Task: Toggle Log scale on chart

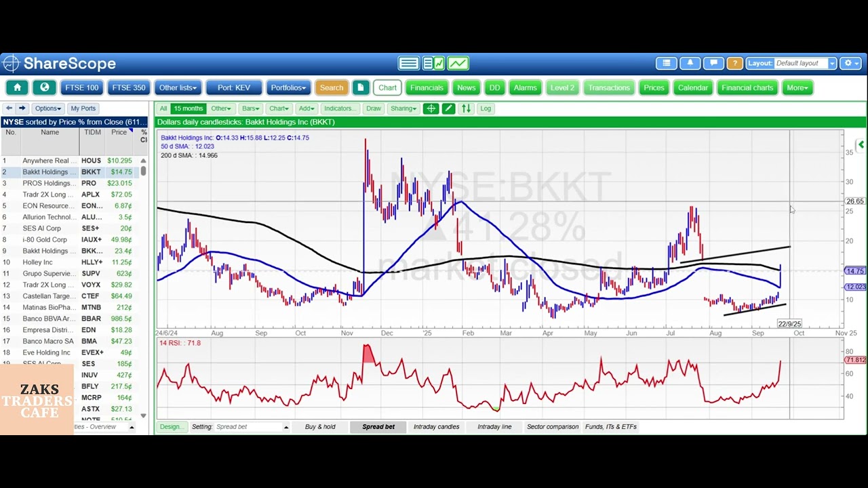Action: pos(486,108)
